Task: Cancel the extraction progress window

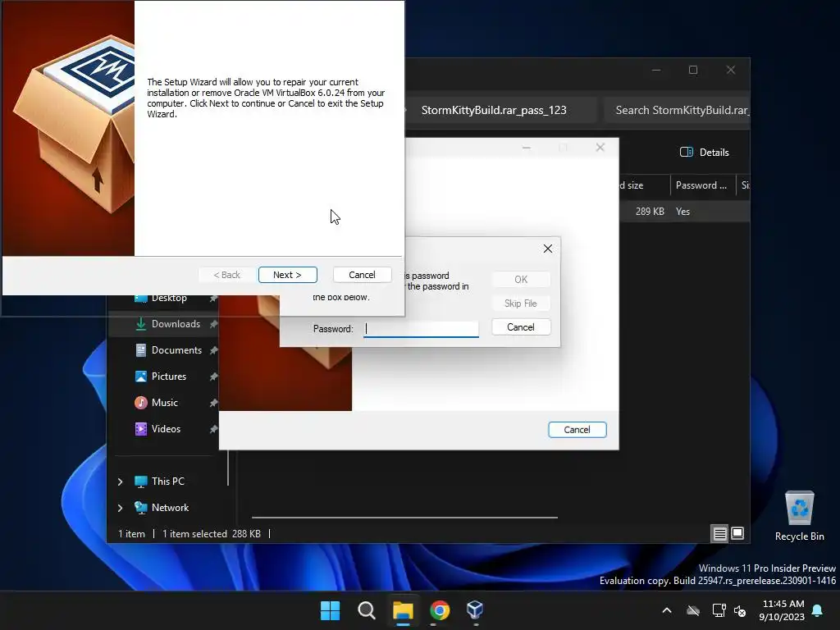Action: pos(577,430)
